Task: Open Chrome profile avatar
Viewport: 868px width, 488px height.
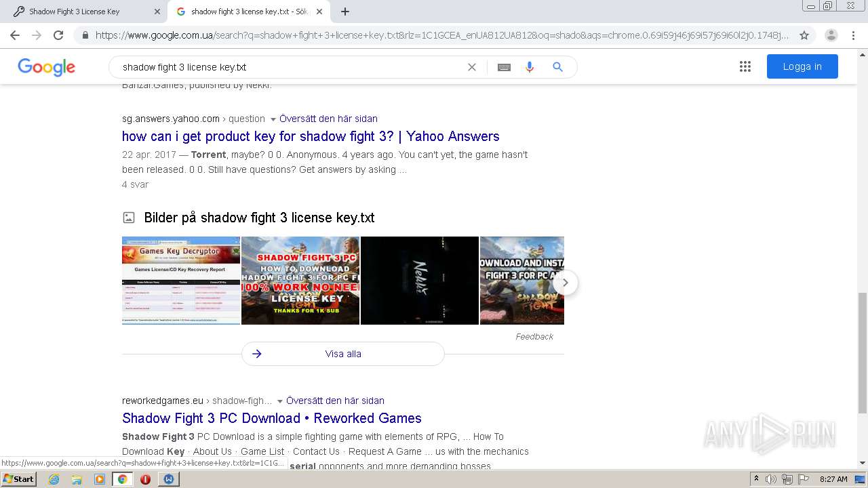Action: coord(831,35)
